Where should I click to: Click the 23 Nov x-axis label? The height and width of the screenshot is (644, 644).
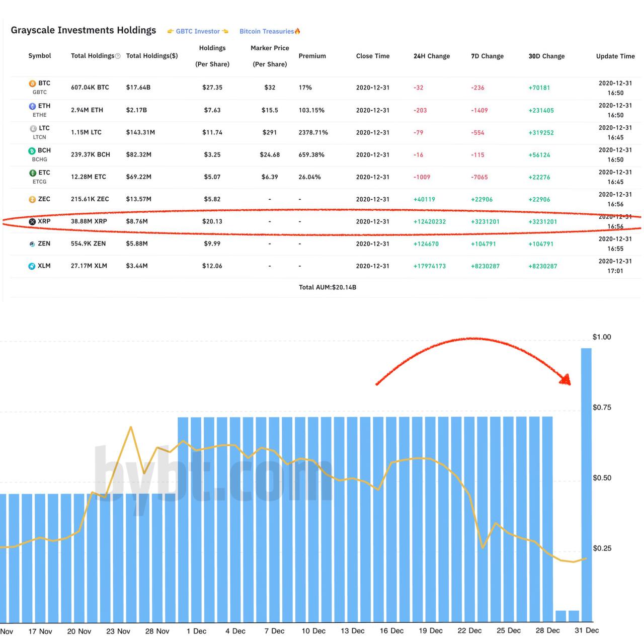tap(118, 631)
